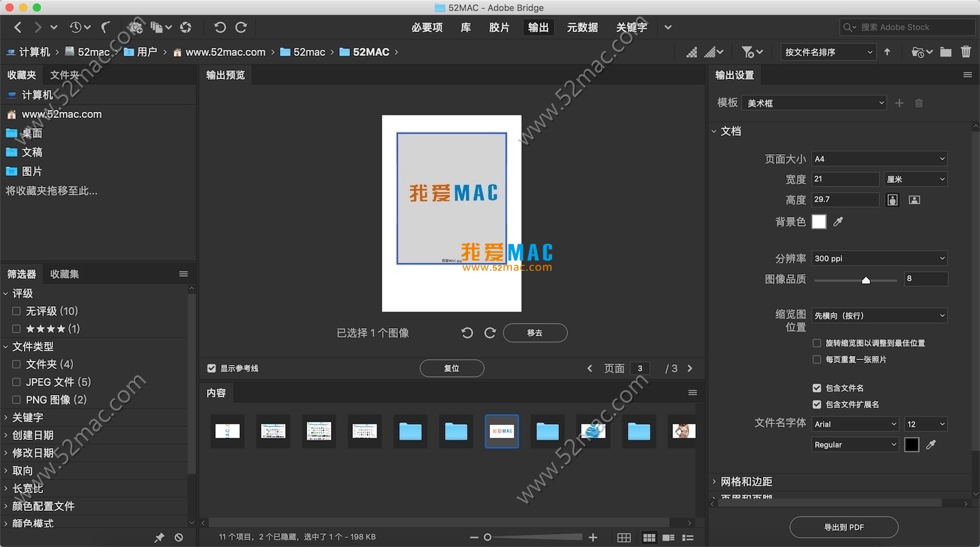980x547 pixels.
Task: Set portrait page orientation icon
Action: point(893,200)
